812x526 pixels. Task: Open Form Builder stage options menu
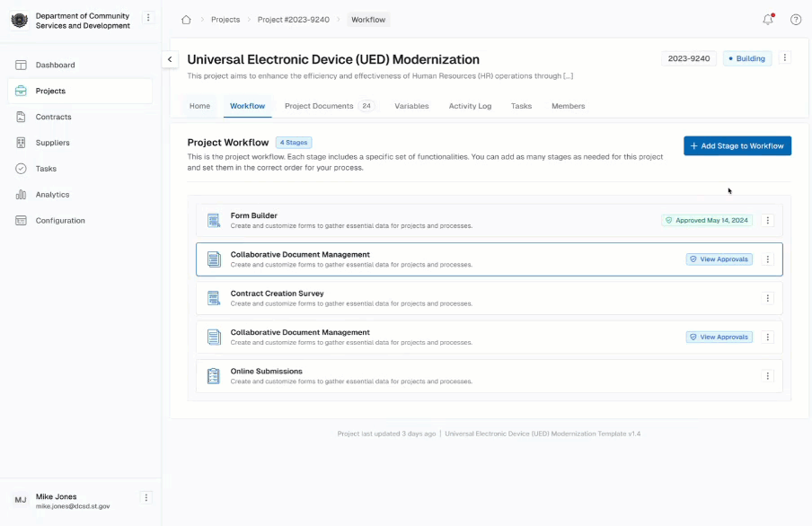pos(768,221)
